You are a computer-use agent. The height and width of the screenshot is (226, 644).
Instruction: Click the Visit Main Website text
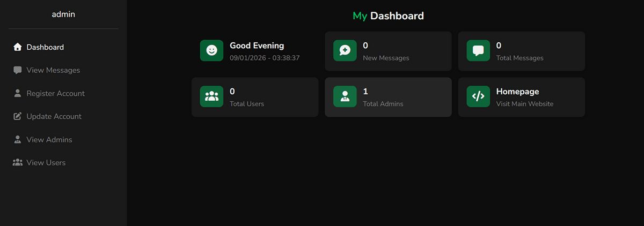[x=524, y=104]
